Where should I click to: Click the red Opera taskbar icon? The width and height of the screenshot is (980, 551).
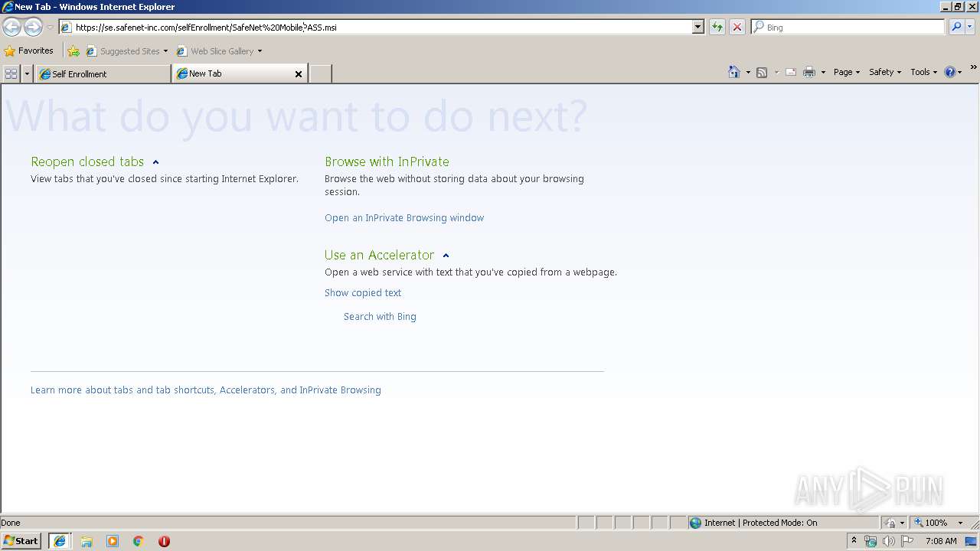pos(164,541)
